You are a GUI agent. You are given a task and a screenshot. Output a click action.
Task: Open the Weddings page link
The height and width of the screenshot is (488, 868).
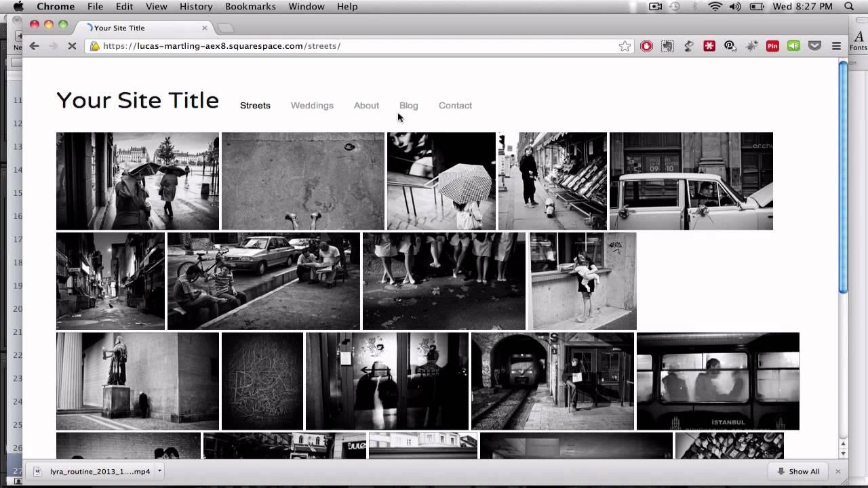312,106
